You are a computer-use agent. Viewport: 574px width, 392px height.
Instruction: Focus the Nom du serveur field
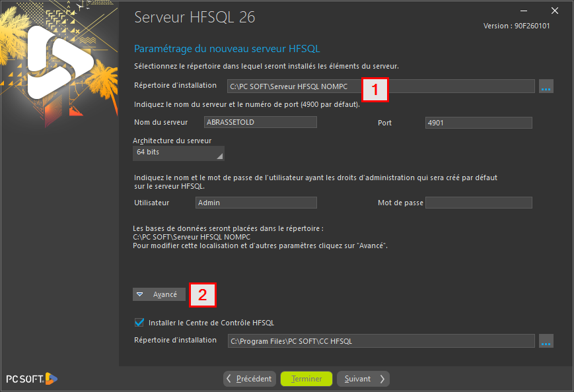(260, 122)
